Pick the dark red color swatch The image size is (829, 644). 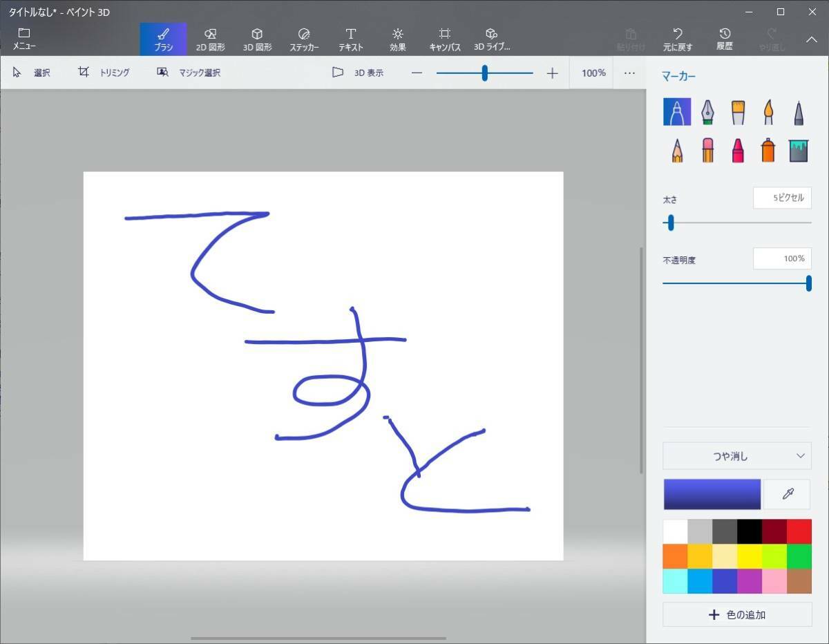tap(774, 531)
